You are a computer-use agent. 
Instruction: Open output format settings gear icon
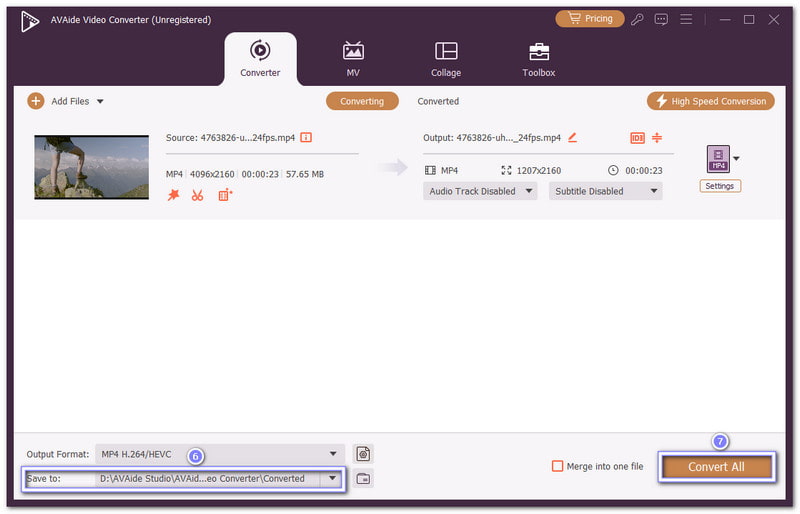click(363, 454)
